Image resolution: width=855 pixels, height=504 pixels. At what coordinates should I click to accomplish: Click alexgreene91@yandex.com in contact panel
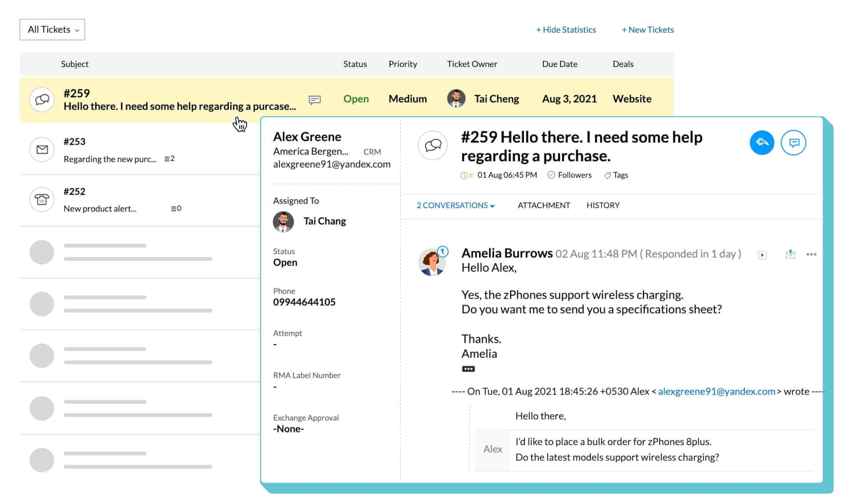coord(332,164)
